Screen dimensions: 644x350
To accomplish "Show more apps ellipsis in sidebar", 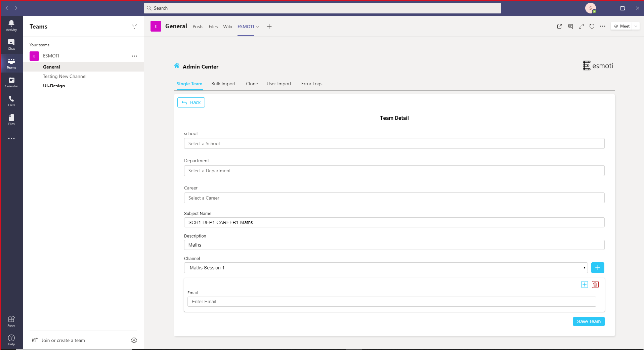I will 11,138.
